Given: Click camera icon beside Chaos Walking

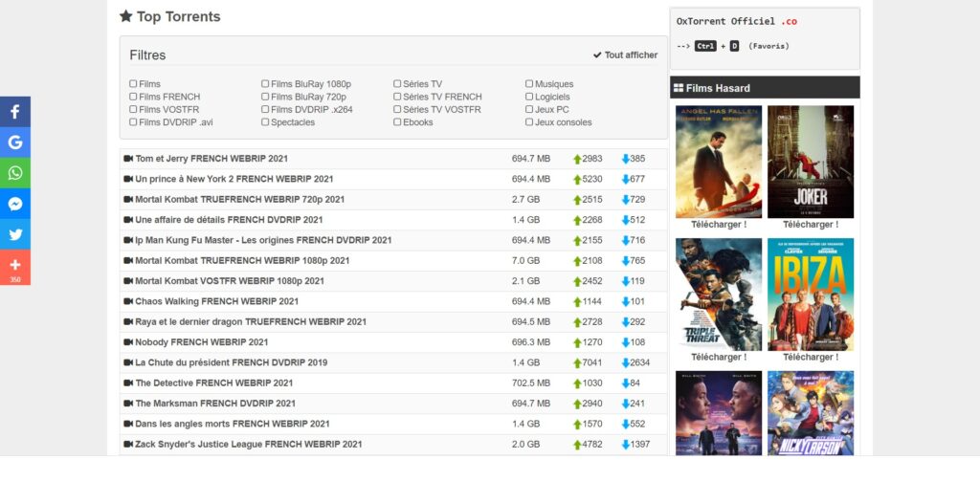Looking at the screenshot, I should click(x=128, y=302).
